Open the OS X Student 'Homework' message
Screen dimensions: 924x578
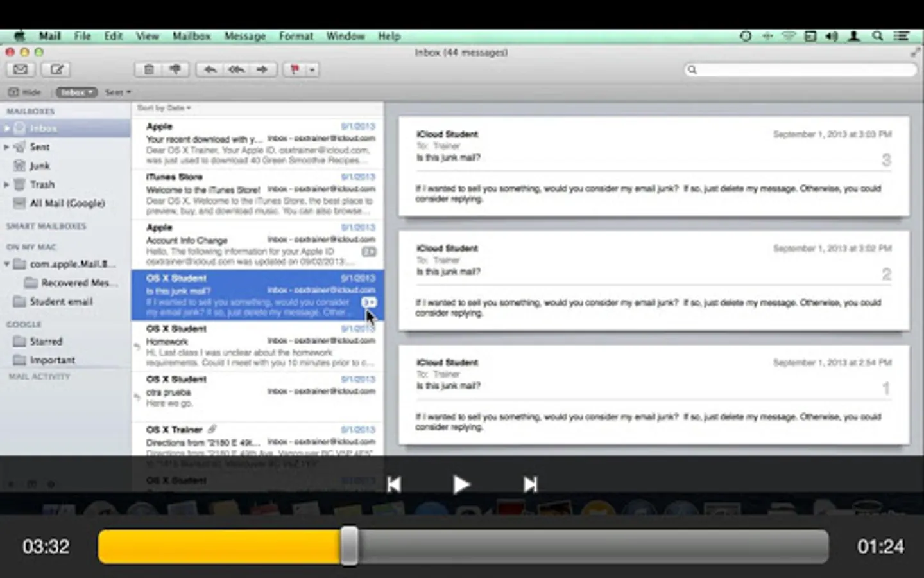pyautogui.click(x=258, y=346)
